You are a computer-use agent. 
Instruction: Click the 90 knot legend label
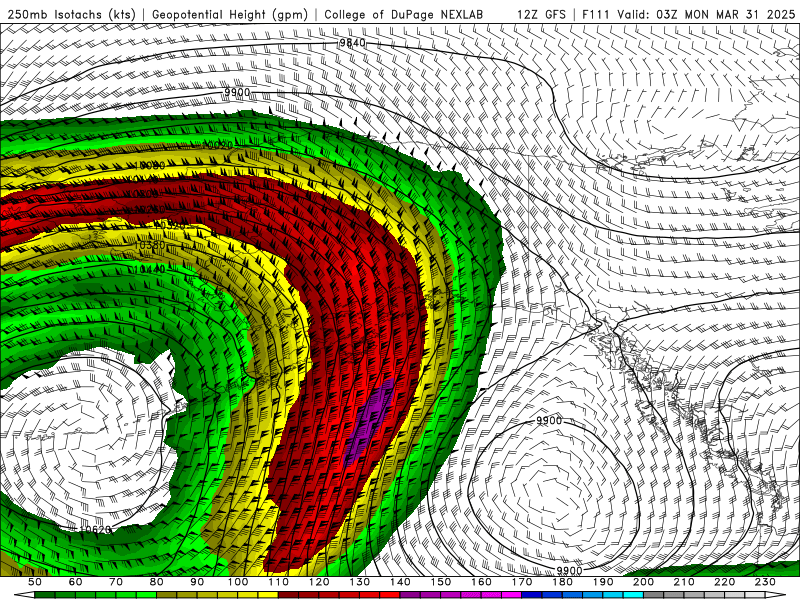(197, 582)
